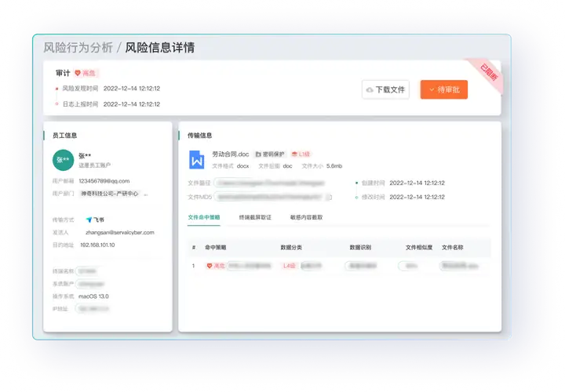Click the 日志上报时间 timestamp value
Viewport: 565px width, 392px height.
132,104
